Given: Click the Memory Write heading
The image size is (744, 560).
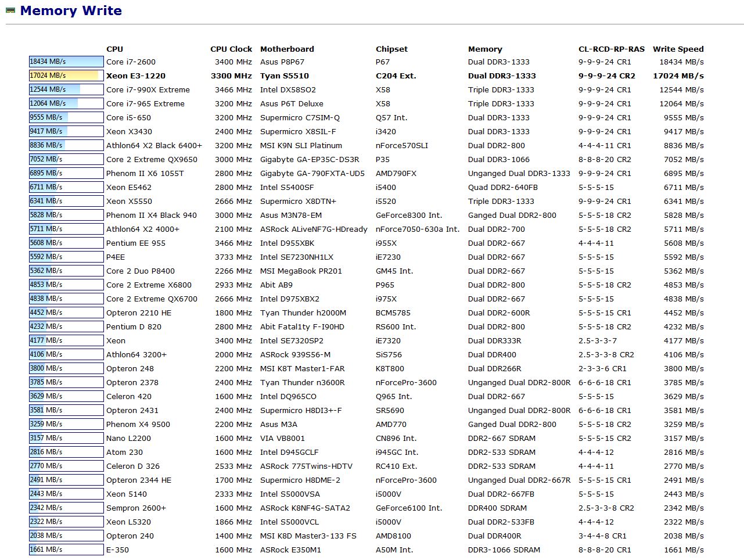Looking at the screenshot, I should coord(71,10).
